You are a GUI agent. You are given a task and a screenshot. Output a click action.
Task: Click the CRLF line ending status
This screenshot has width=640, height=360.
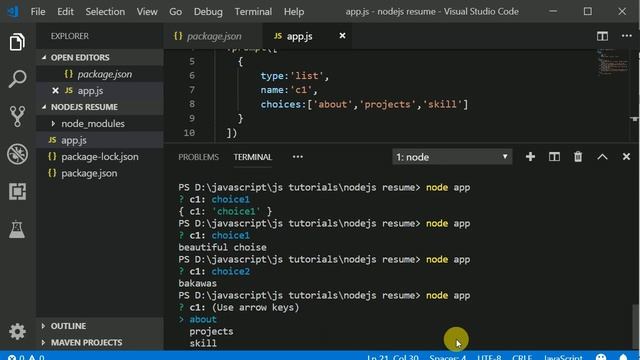click(x=522, y=357)
